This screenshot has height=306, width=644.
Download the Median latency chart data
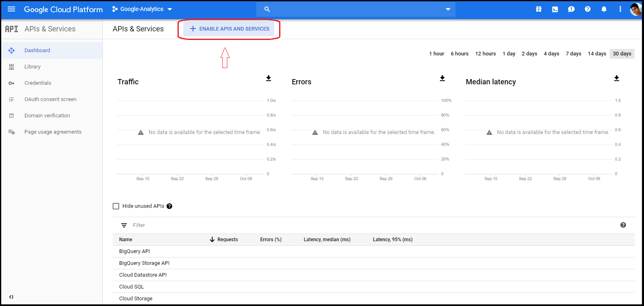[617, 78]
